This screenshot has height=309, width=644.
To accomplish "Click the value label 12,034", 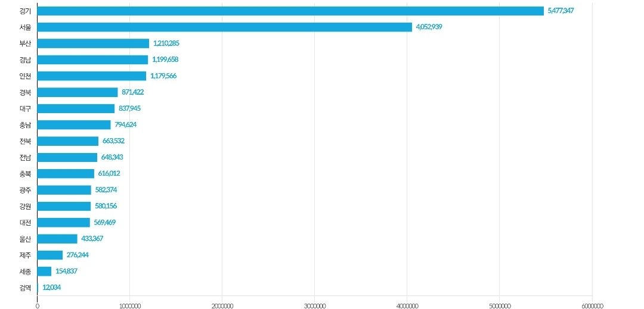I will (x=52, y=288).
